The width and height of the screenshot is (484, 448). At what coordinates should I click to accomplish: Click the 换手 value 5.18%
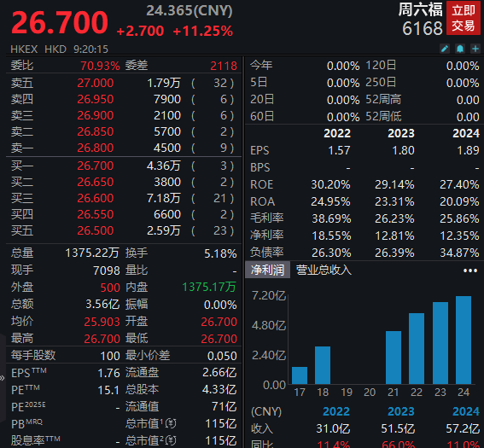click(220, 253)
